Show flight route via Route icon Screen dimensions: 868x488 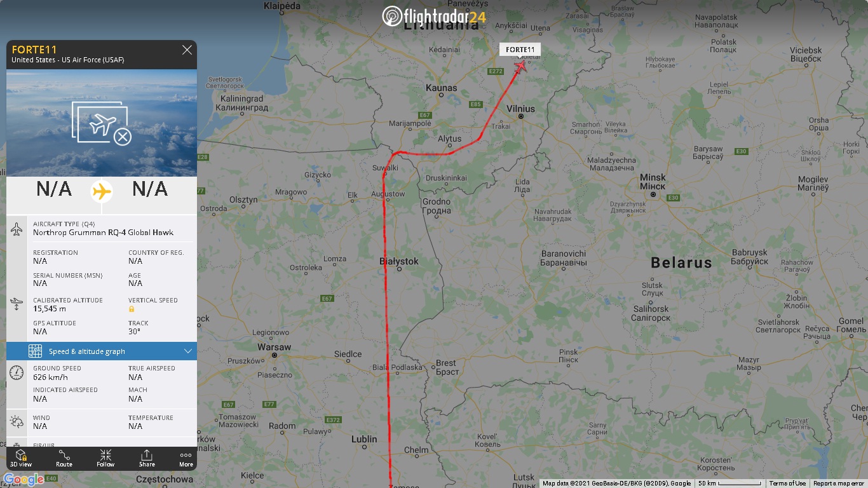tap(64, 458)
